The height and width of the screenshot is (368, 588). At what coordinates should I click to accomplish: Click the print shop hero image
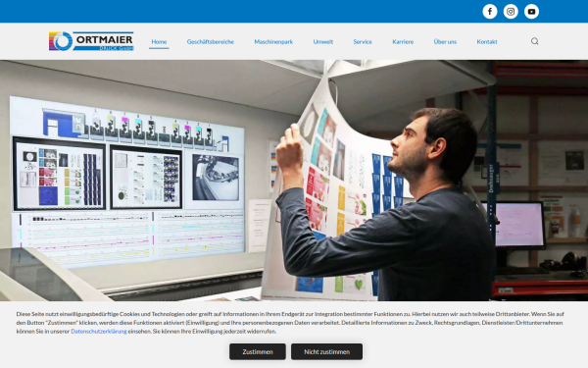[294, 181]
